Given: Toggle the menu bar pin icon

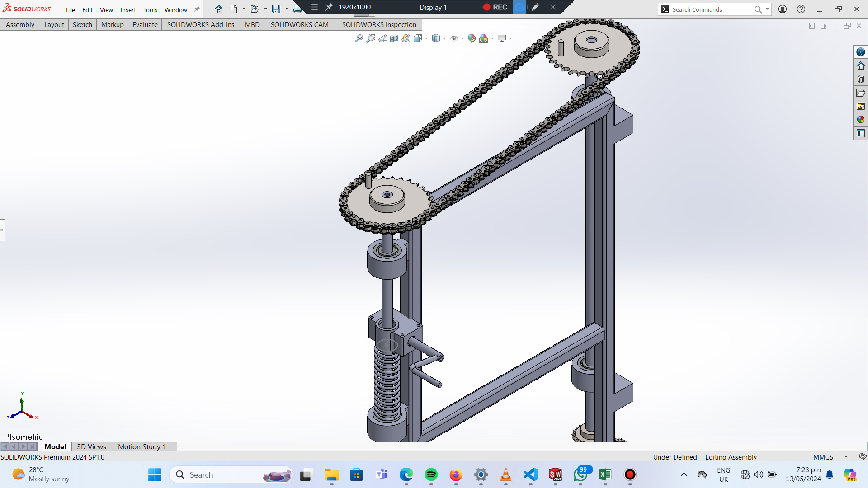Looking at the screenshot, I should coord(197,9).
